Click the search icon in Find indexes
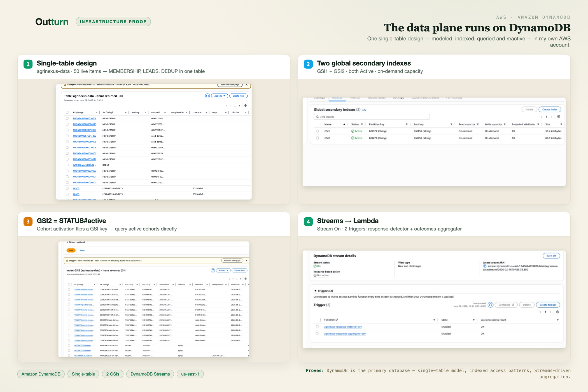588x392 pixels. click(x=317, y=117)
